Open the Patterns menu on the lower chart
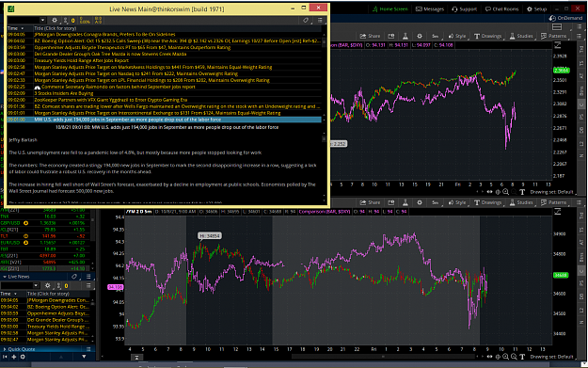This screenshot has height=368, width=588. [x=553, y=202]
